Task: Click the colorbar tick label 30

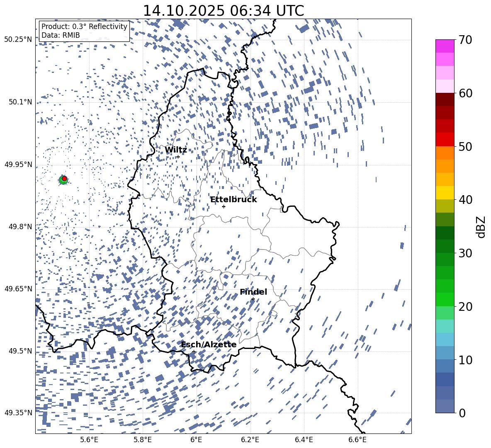Action: pyautogui.click(x=465, y=253)
